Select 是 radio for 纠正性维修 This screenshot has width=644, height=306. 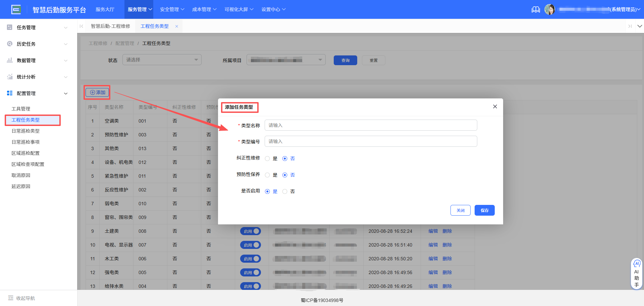click(267, 158)
